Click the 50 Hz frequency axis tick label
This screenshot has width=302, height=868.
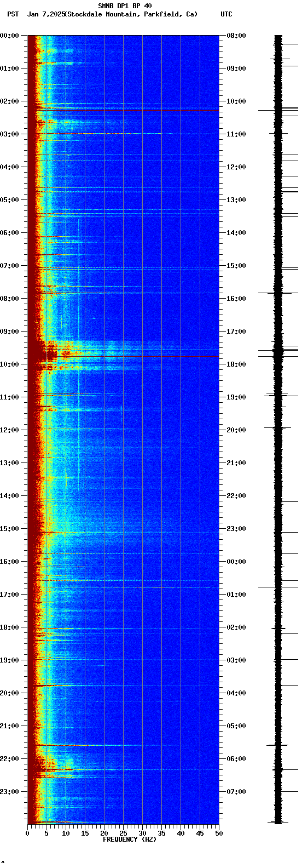coord(219,833)
